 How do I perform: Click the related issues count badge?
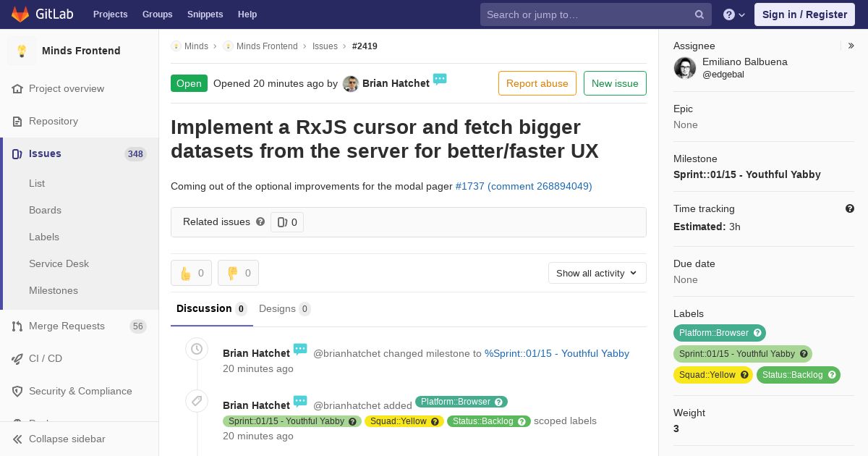[x=287, y=222]
